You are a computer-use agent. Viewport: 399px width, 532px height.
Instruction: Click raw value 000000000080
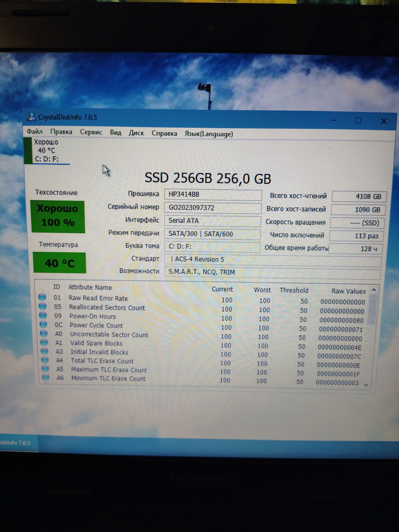click(341, 320)
